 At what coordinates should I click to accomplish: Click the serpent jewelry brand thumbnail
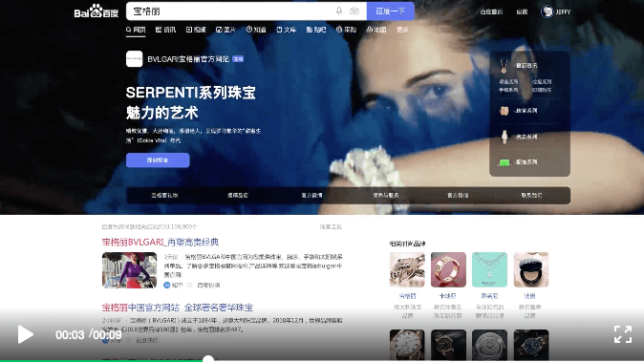pos(407,269)
